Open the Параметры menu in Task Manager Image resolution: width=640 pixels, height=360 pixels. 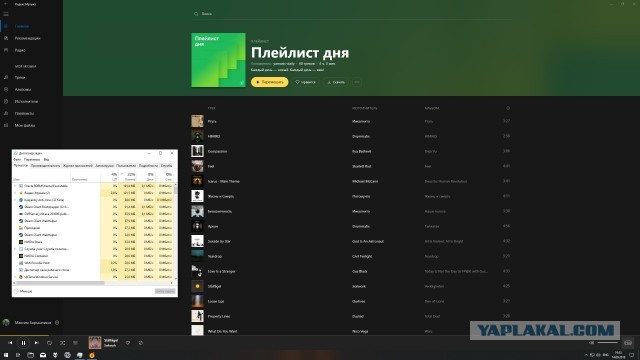[32, 160]
